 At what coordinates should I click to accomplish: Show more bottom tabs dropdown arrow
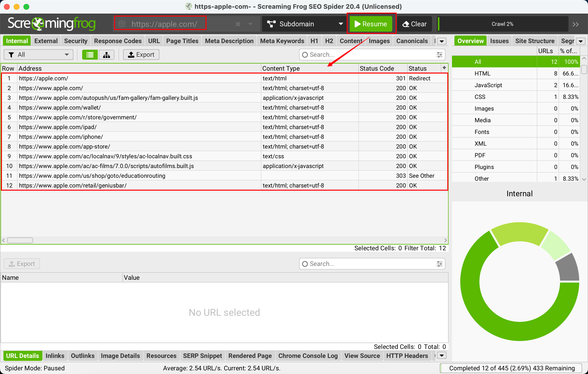441,356
